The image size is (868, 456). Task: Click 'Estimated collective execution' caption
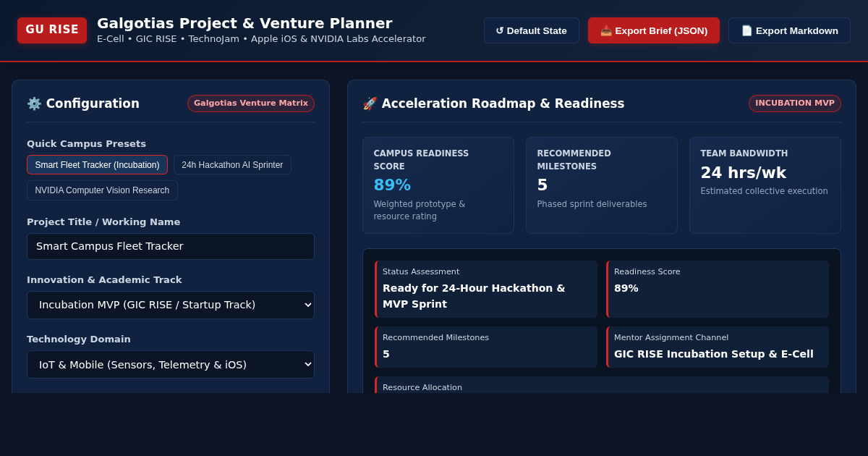tap(764, 191)
